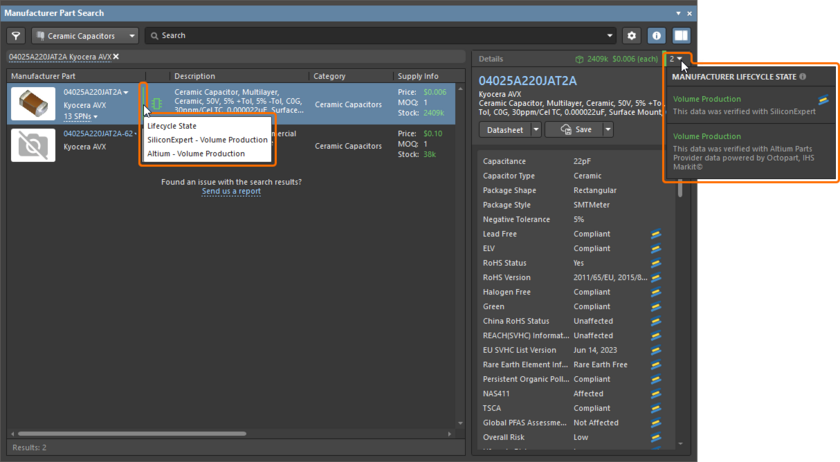
Task: Click the Details pane vertical scrollbar
Action: tap(680, 190)
